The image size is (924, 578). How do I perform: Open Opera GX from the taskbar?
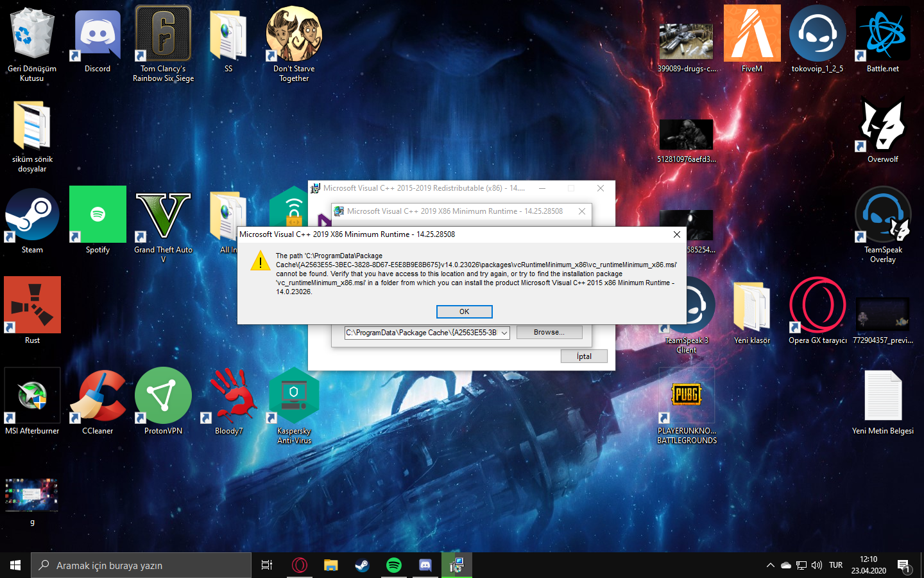(299, 565)
